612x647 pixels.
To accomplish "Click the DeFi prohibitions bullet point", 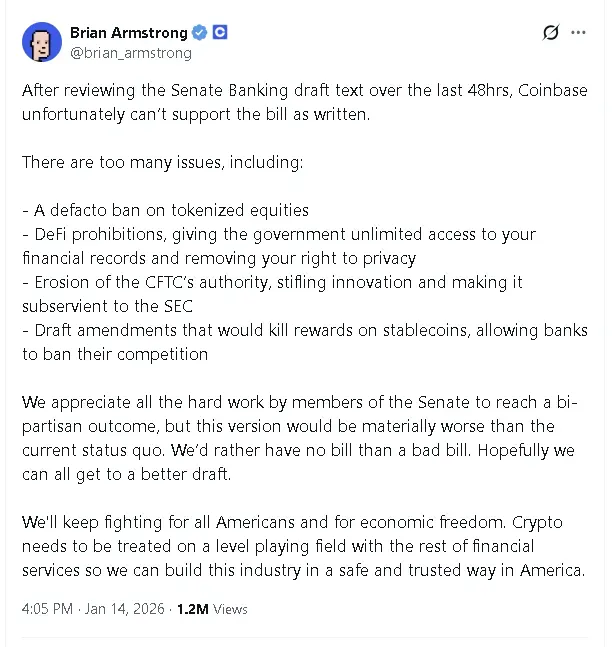I will click(280, 246).
